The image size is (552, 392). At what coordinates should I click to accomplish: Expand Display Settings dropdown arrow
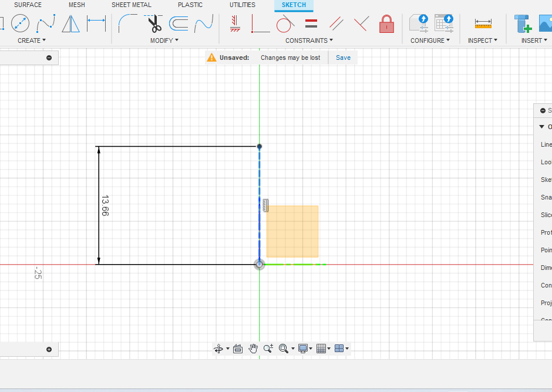click(311, 349)
